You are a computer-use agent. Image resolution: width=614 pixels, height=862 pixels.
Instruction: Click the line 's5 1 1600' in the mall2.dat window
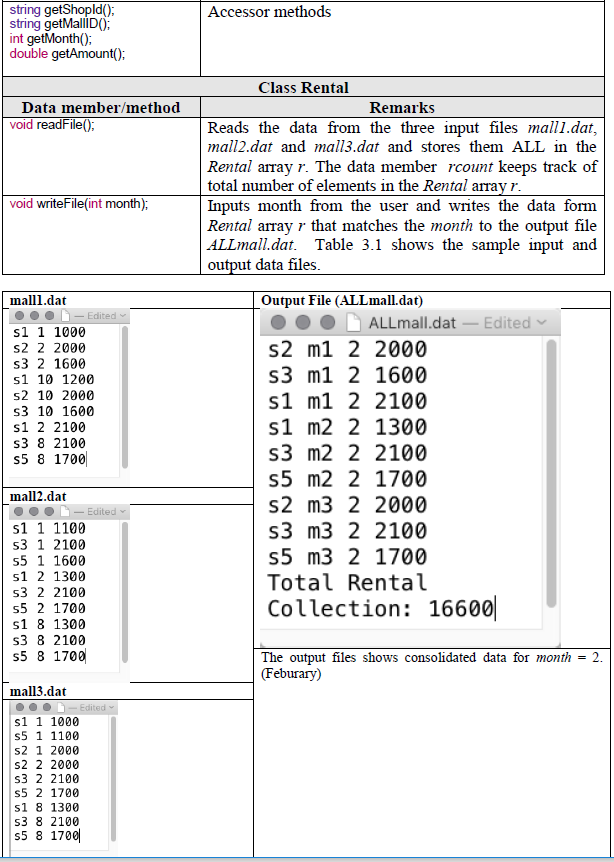49,560
